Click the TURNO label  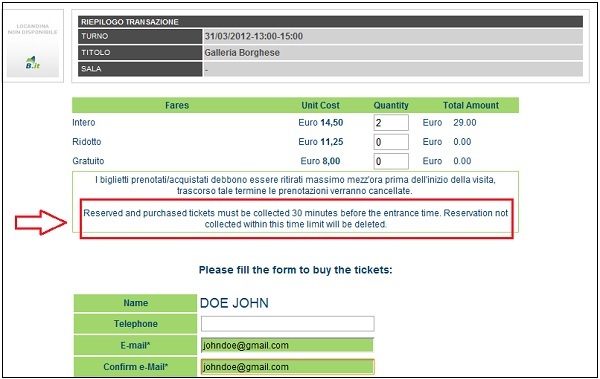(140, 36)
